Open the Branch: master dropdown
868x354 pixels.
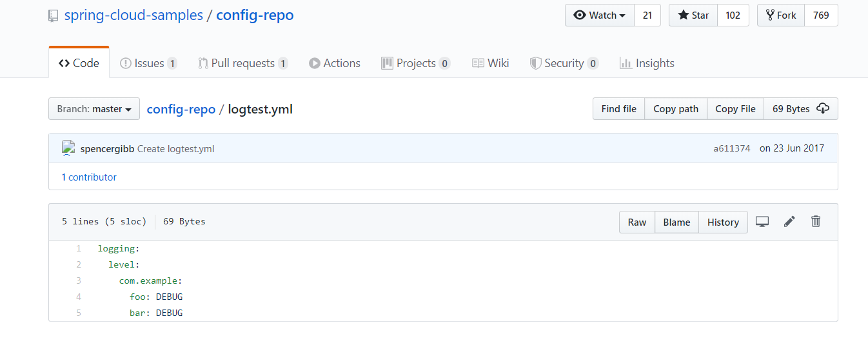[94, 109]
